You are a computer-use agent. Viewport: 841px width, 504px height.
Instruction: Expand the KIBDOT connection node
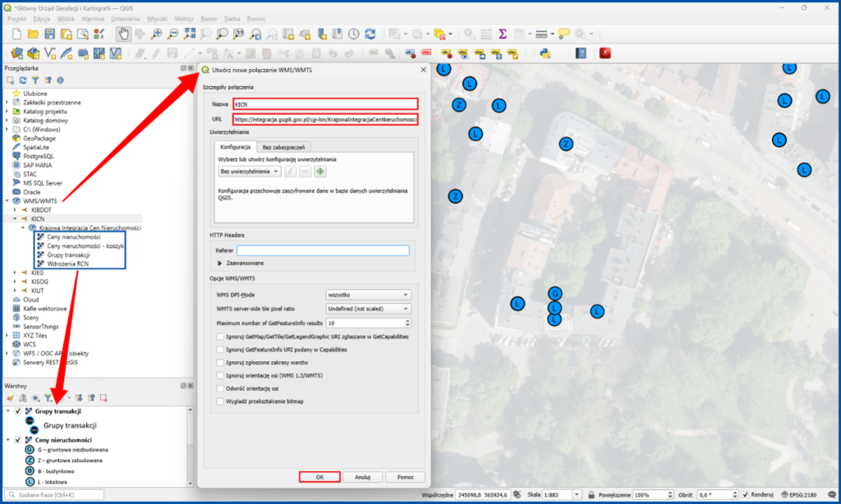click(x=15, y=210)
